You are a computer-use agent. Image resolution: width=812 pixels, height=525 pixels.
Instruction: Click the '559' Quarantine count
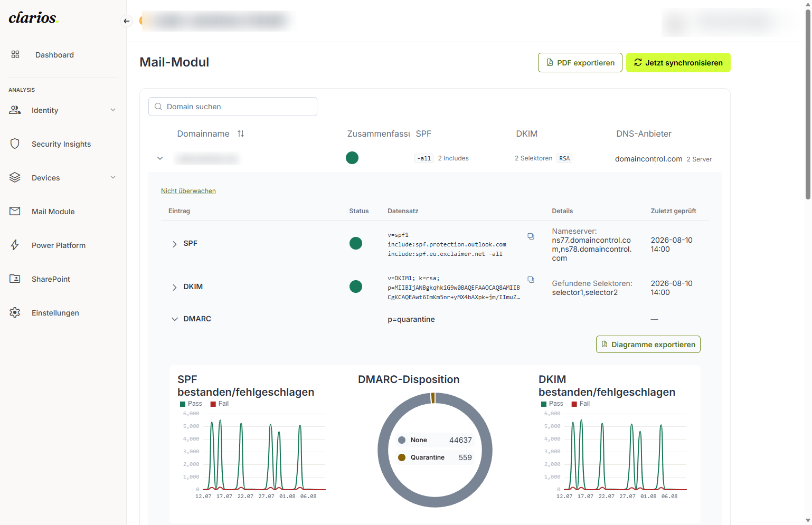tap(465, 457)
